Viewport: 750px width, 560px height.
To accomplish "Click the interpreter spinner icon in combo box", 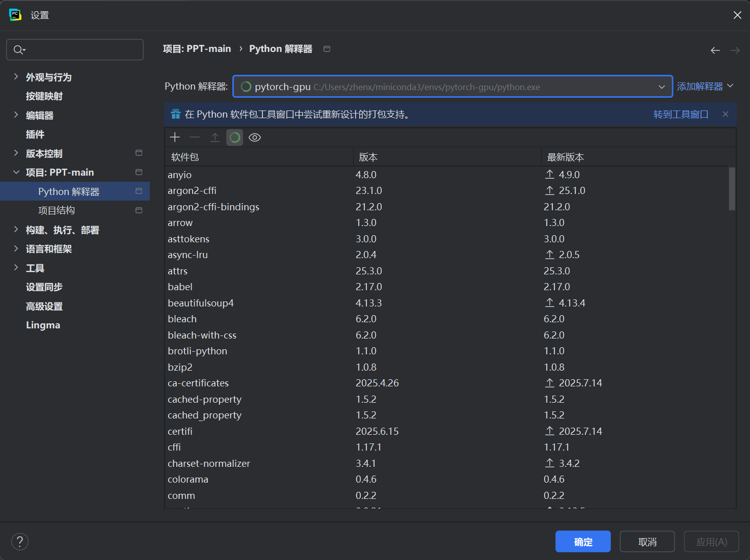I will click(246, 87).
